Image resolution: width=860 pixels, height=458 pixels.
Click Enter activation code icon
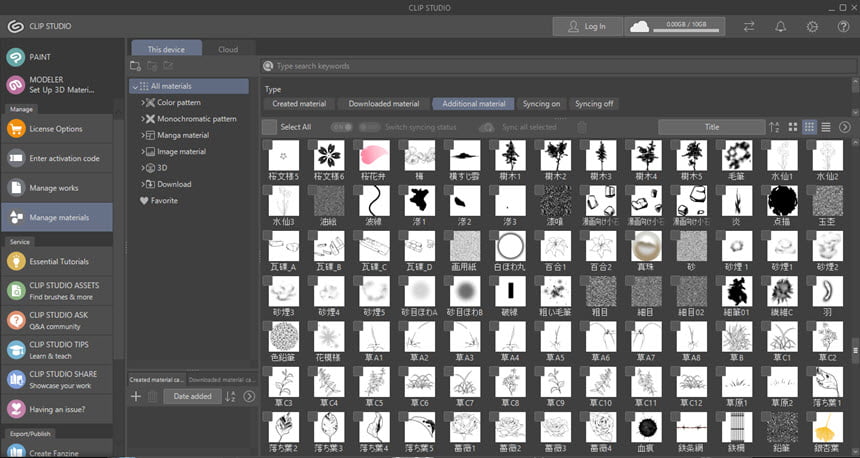tap(16, 159)
